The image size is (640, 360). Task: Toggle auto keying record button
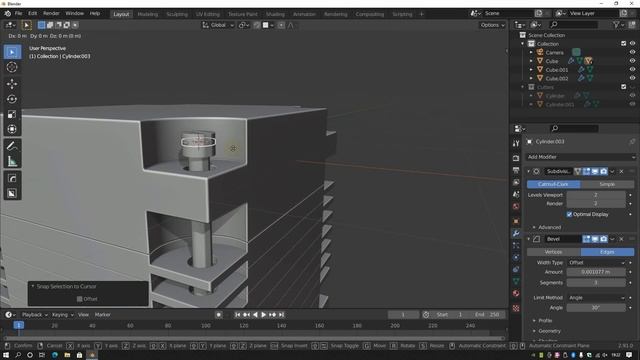[219, 315]
